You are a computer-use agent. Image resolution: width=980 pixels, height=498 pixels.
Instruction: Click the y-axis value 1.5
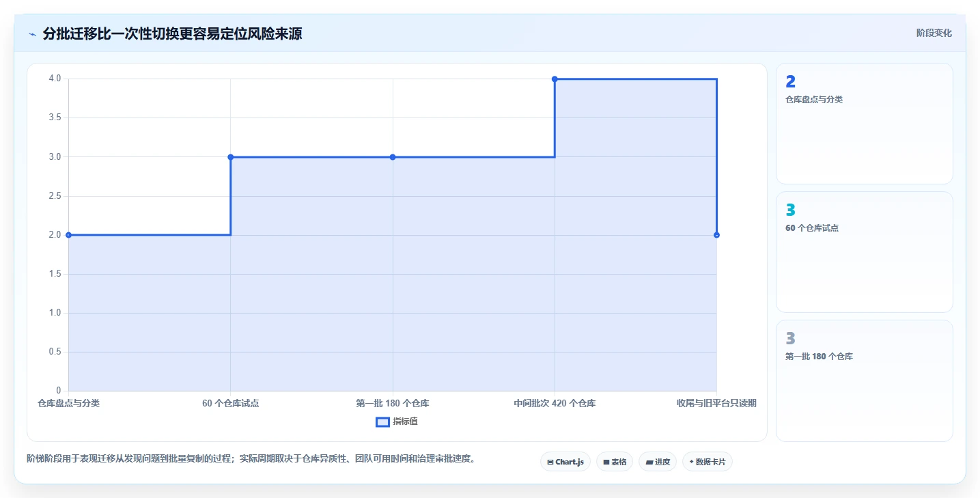pyautogui.click(x=55, y=274)
